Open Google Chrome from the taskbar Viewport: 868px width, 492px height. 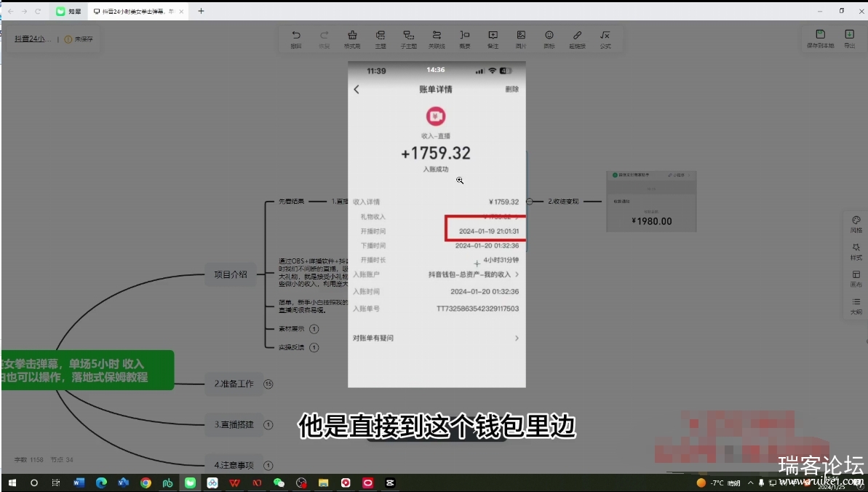[x=146, y=483]
